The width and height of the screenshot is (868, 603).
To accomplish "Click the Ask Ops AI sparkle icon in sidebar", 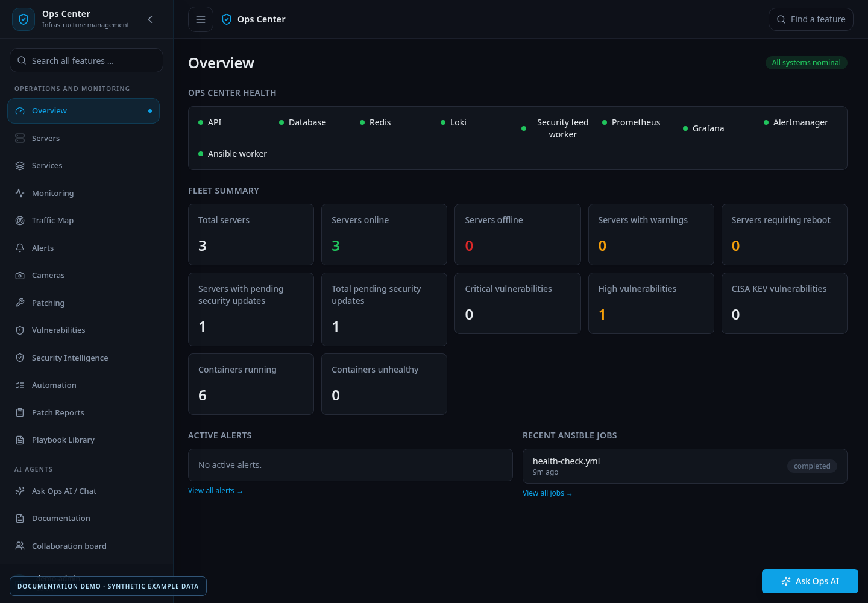I will click(20, 491).
